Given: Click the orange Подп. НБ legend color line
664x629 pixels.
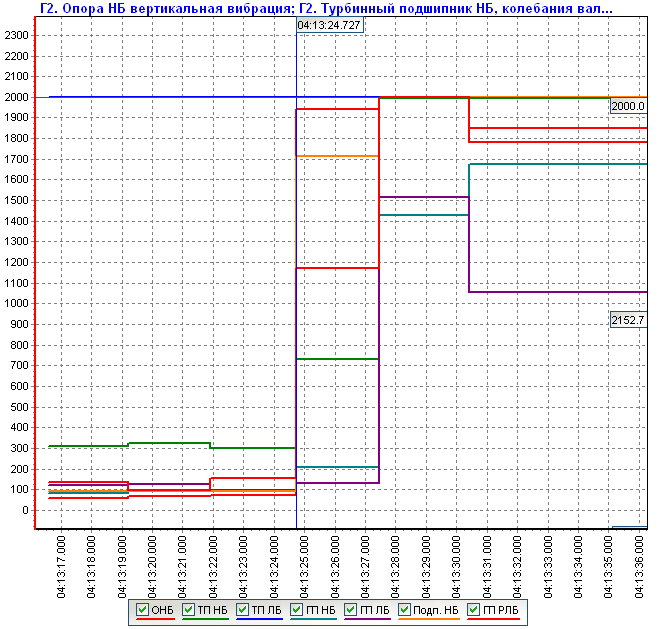Looking at the screenshot, I should [x=429, y=619].
